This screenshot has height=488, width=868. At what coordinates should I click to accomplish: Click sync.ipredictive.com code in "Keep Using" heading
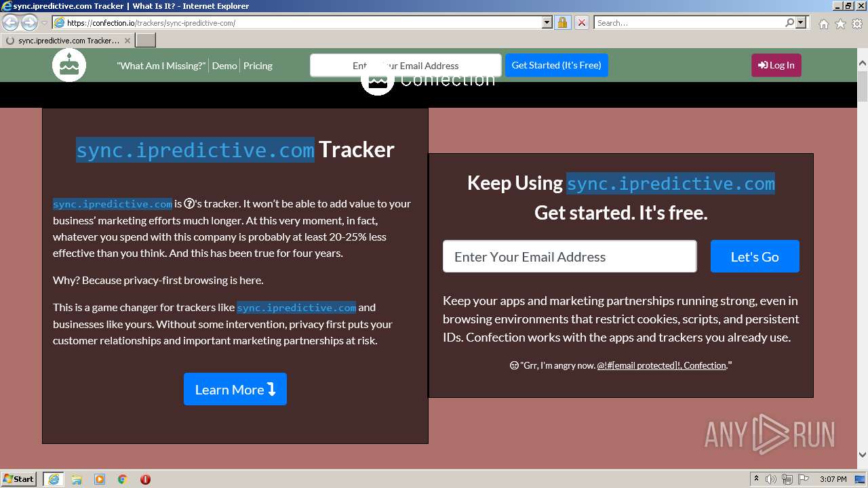671,184
